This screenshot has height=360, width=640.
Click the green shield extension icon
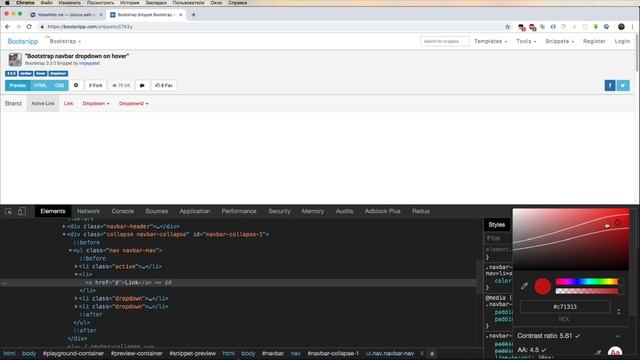click(596, 27)
